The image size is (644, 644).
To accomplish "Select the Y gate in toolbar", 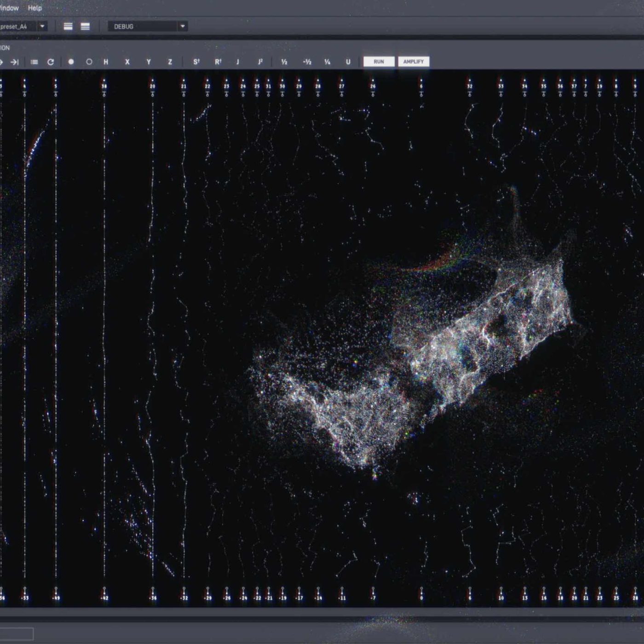I will pos(149,62).
